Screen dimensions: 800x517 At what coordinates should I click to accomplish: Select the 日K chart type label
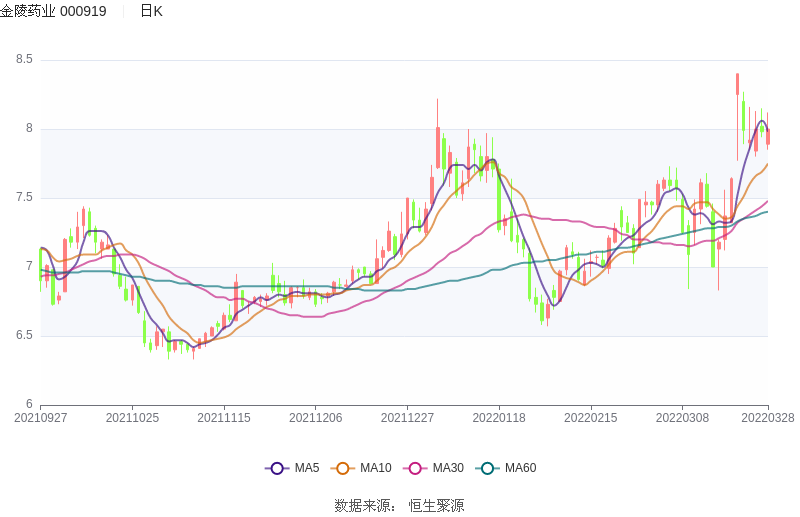pos(151,11)
